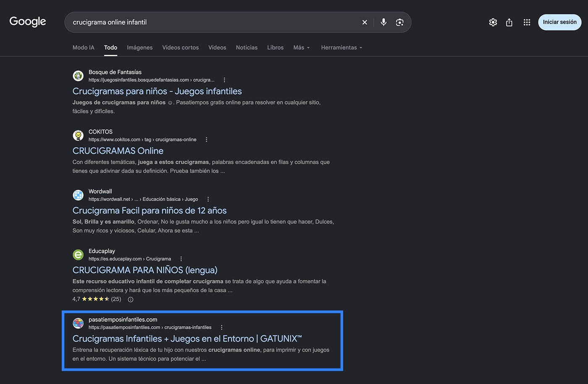The width and height of the screenshot is (588, 384).
Task: Click the green Educaplay favicon
Action: click(x=78, y=255)
